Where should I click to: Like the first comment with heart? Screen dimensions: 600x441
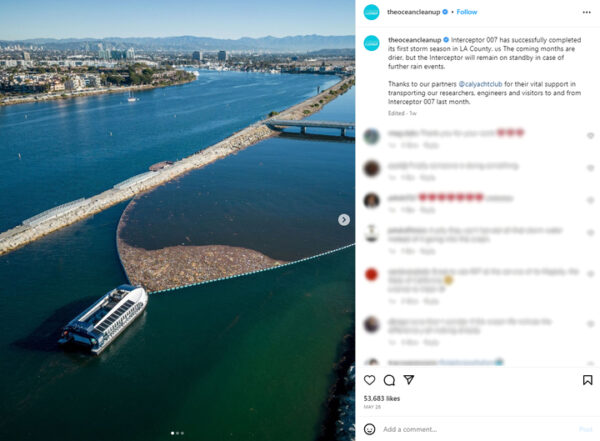[x=590, y=136]
